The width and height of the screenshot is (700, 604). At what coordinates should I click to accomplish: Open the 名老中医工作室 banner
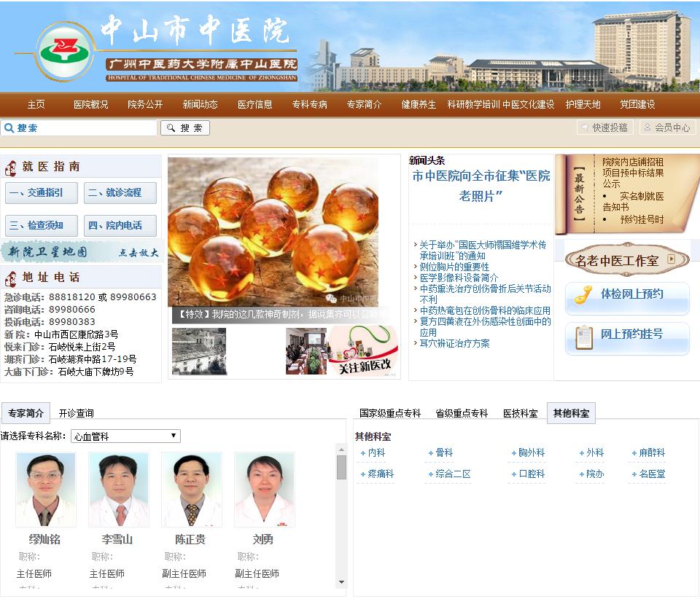coord(627,260)
